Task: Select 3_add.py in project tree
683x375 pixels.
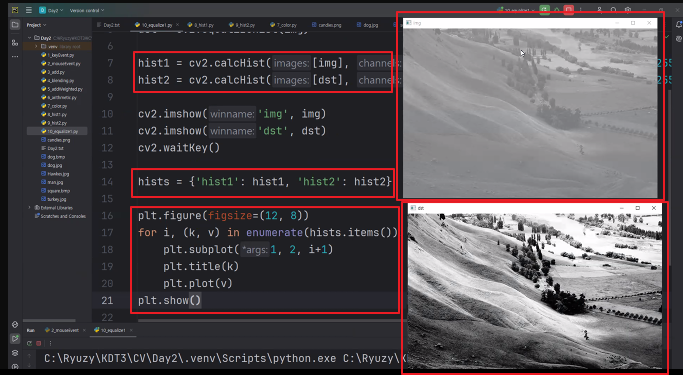Action: click(53, 72)
